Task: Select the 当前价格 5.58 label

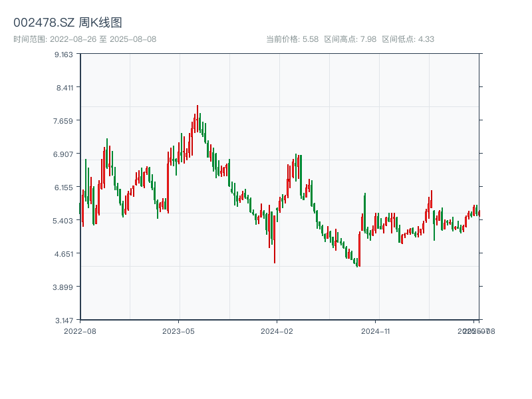Action: (293, 39)
